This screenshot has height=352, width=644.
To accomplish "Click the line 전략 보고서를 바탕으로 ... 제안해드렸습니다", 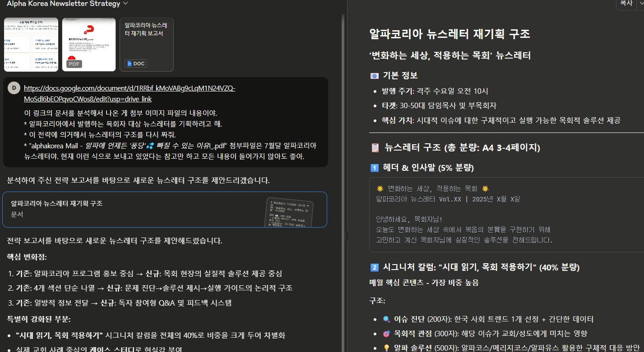I will tap(115, 241).
